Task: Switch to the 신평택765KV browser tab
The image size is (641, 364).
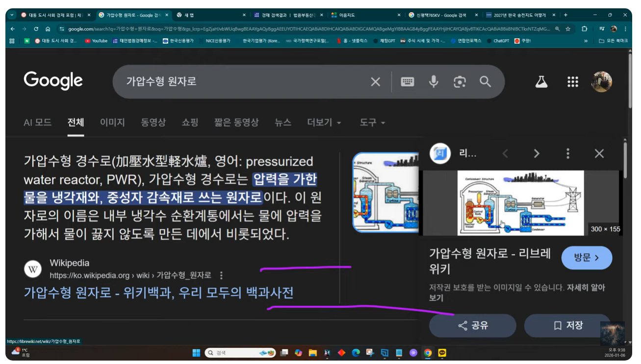Action: point(442,15)
